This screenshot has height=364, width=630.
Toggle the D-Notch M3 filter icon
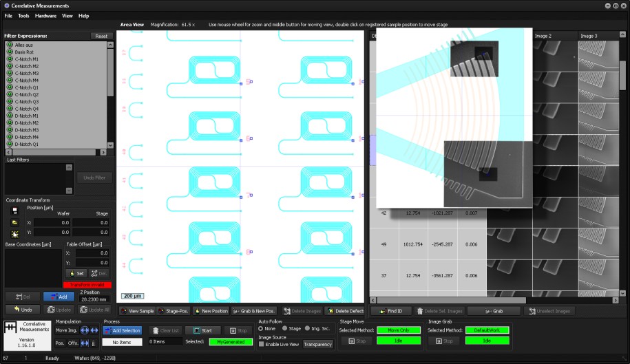pyautogui.click(x=10, y=129)
